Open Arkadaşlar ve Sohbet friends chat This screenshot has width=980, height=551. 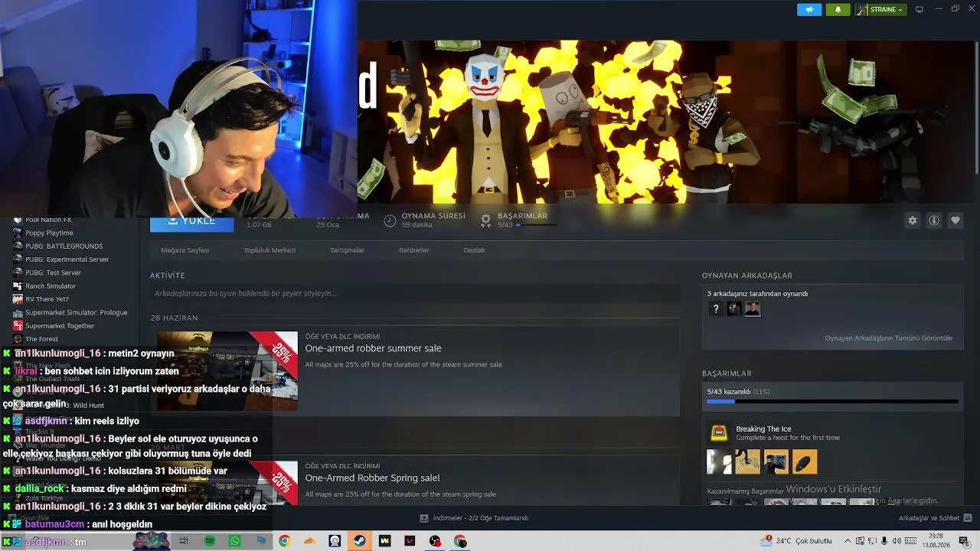tap(935, 518)
